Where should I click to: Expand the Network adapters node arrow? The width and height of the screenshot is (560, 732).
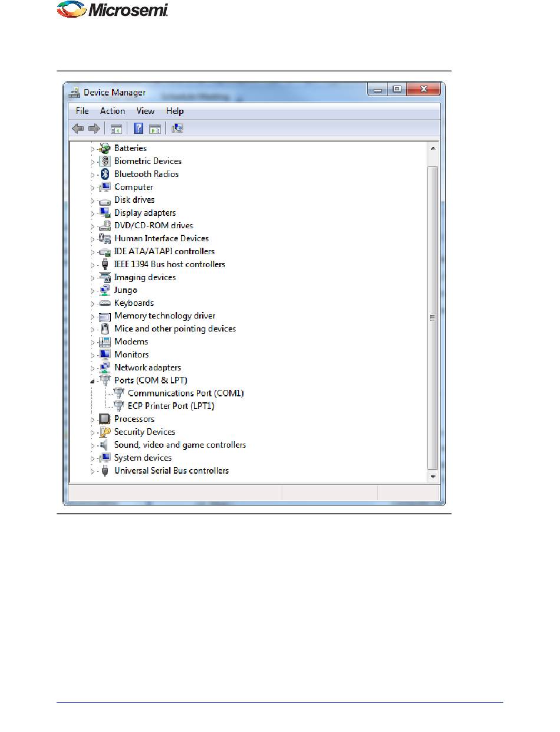93,368
